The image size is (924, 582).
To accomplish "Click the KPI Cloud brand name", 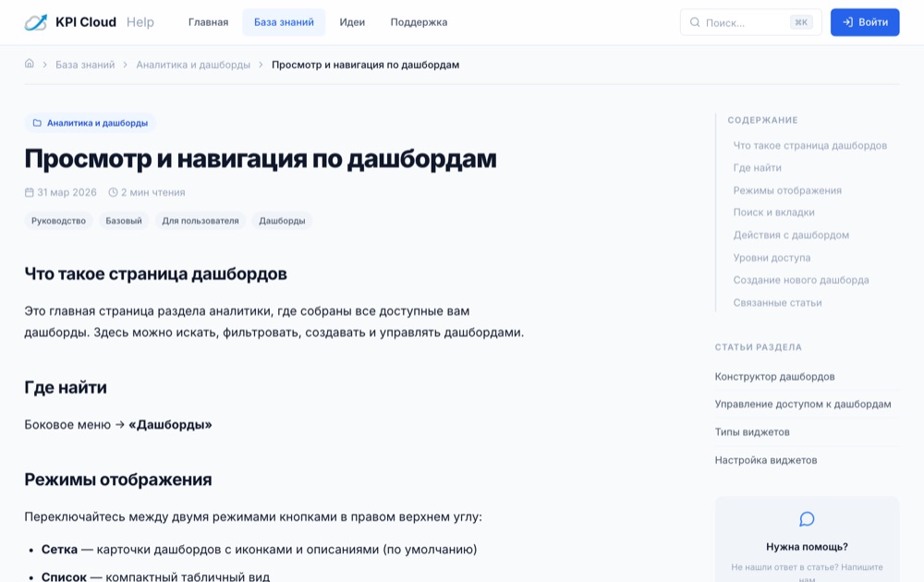I will tap(85, 22).
